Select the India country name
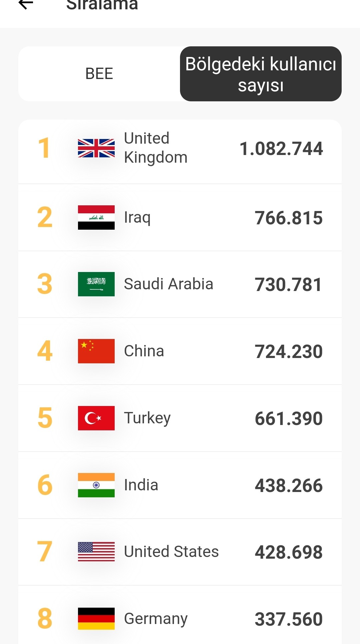360x644 pixels. pos(141,485)
